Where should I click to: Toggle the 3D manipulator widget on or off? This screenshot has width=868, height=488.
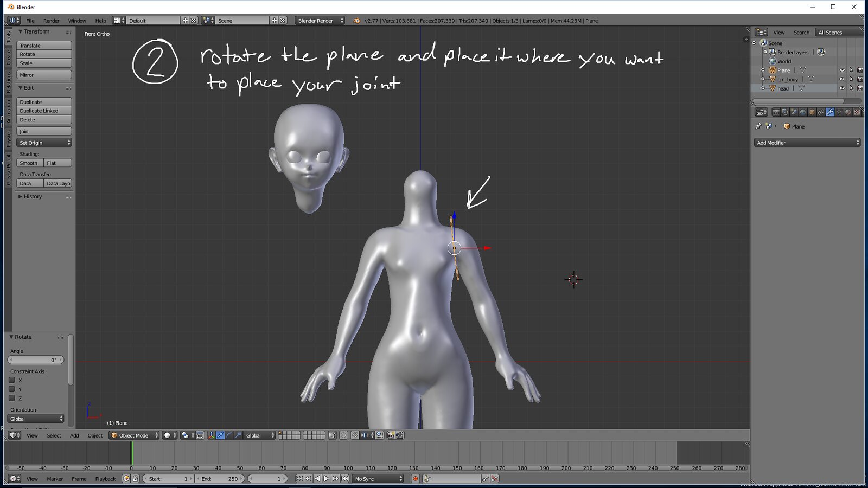point(211,435)
